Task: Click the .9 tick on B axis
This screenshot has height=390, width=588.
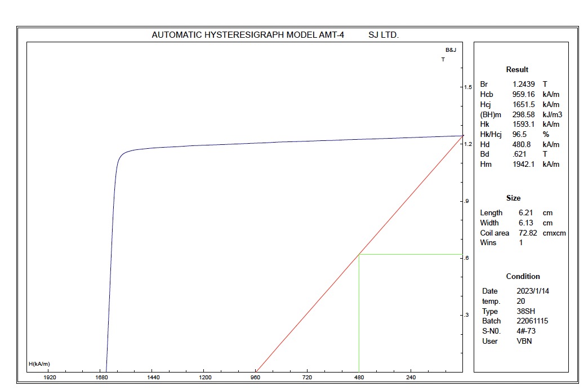Action: tap(466, 201)
